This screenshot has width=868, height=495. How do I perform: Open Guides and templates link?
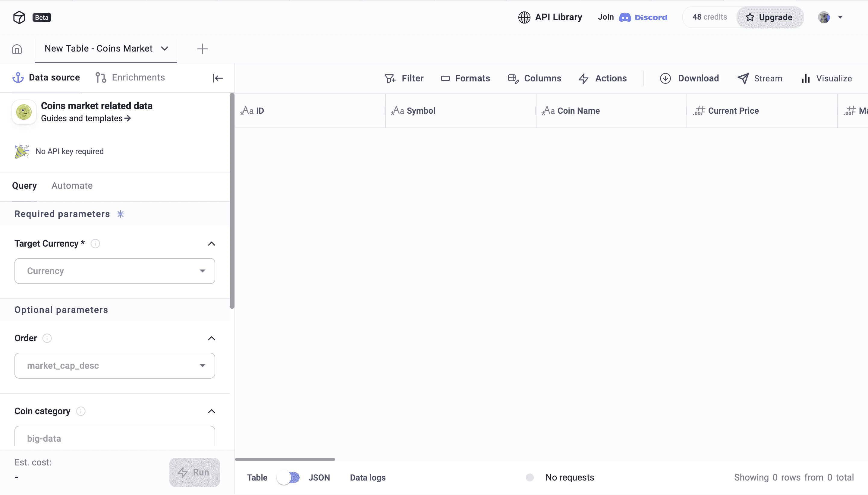pos(86,118)
